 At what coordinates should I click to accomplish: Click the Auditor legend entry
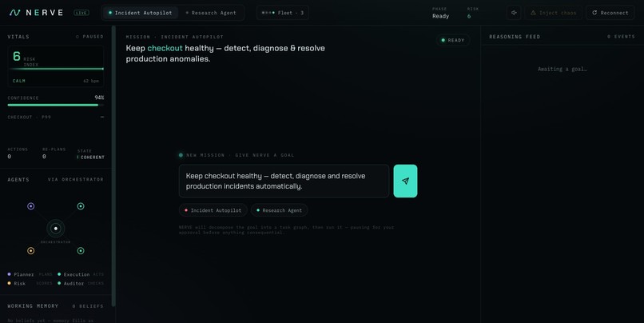(x=81, y=283)
